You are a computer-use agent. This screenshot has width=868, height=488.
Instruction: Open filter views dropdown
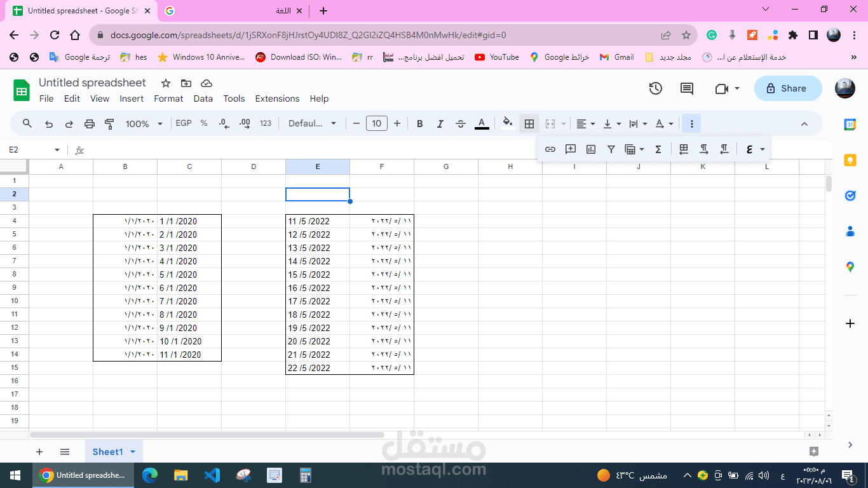(634, 149)
